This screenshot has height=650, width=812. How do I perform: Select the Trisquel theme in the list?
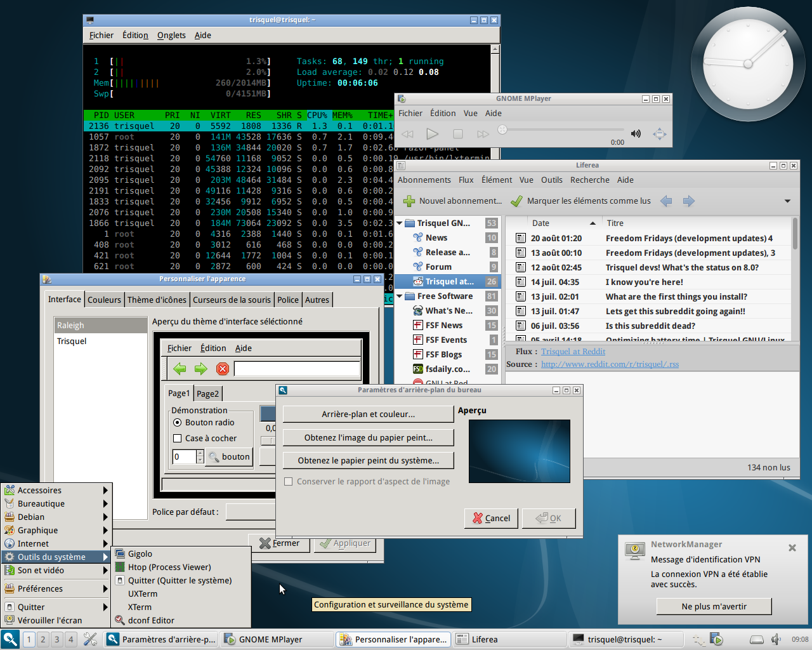pyautogui.click(x=101, y=341)
